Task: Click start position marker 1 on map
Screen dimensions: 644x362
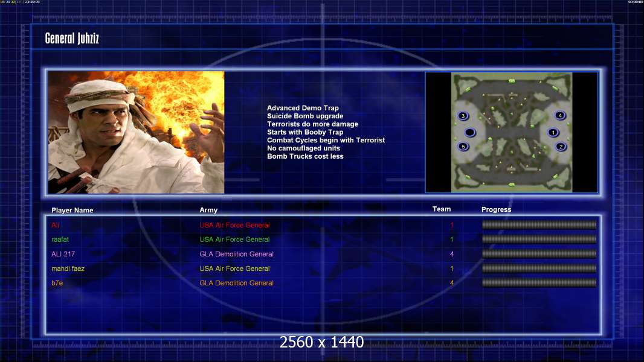Action: 553,132
